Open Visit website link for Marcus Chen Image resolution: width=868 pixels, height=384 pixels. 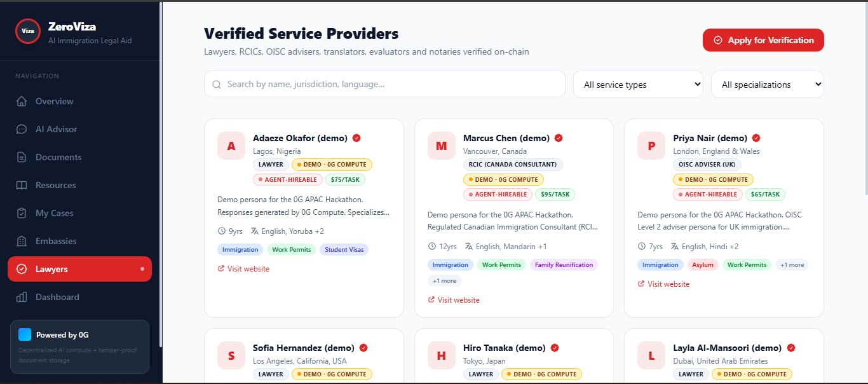(x=454, y=300)
